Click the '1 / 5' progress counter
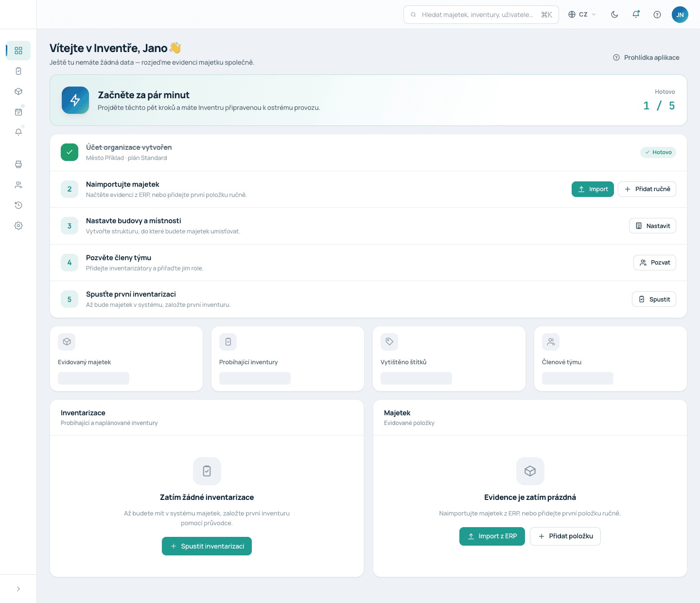 click(x=659, y=106)
